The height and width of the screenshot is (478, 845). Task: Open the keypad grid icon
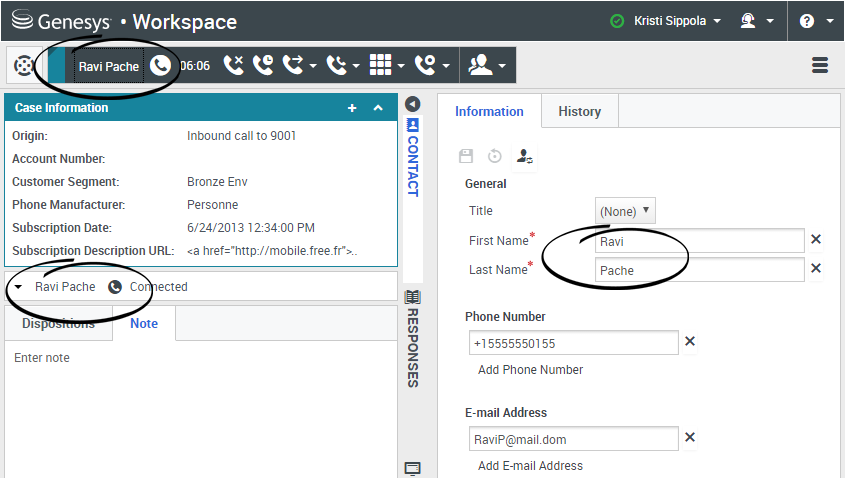[x=381, y=66]
